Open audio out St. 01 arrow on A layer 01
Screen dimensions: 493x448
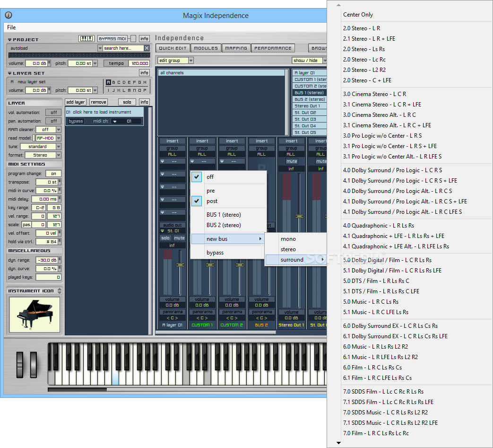coord(162,231)
